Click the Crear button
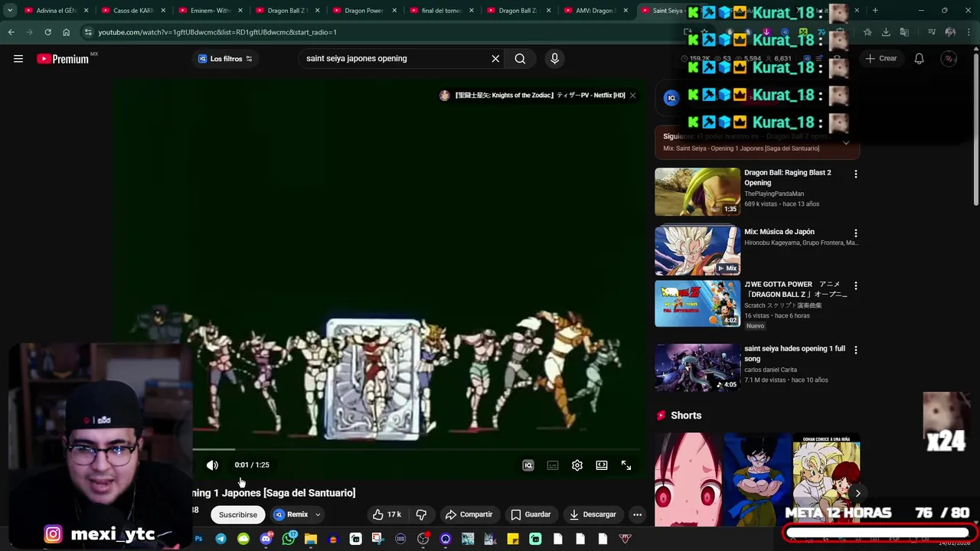The height and width of the screenshot is (551, 980). coord(880,59)
